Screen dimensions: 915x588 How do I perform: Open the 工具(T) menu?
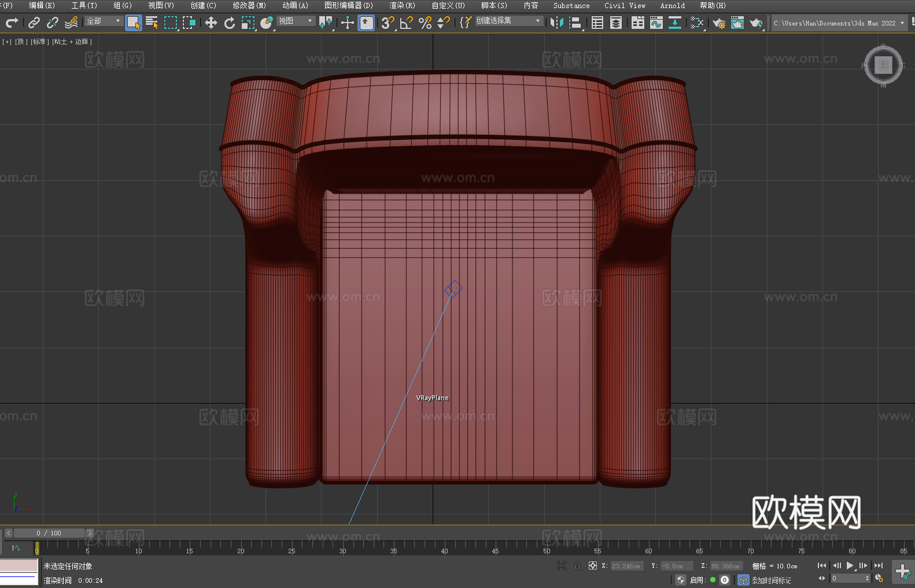84,5
